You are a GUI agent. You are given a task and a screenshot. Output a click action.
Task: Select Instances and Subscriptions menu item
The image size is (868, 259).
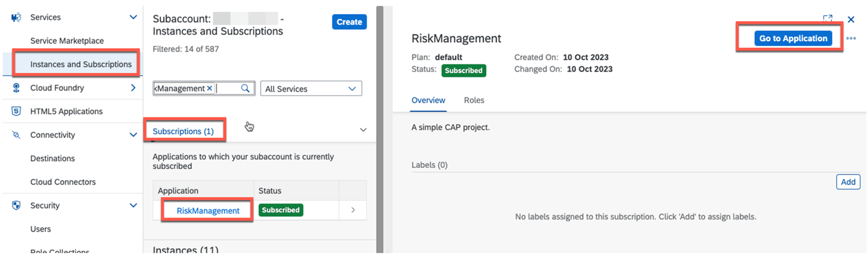click(81, 64)
